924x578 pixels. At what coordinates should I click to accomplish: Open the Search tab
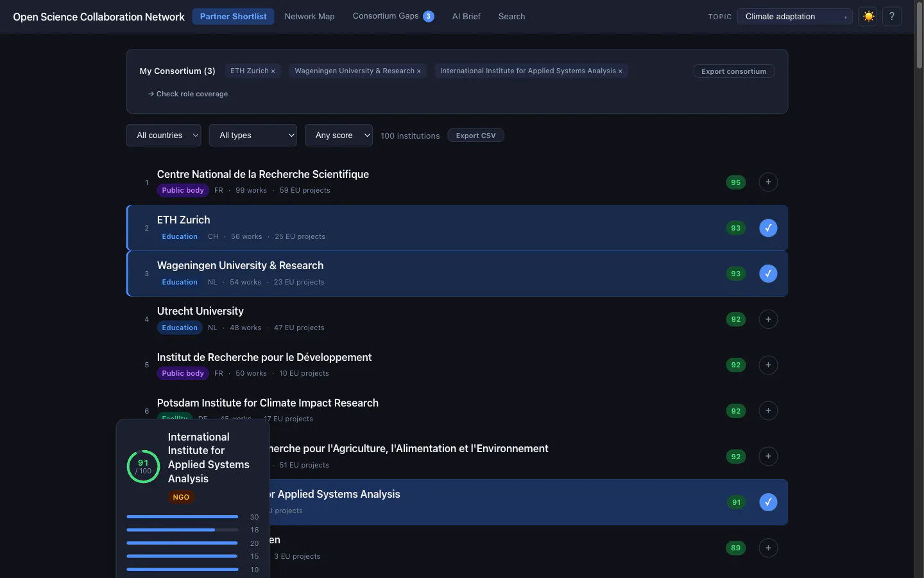511,17
